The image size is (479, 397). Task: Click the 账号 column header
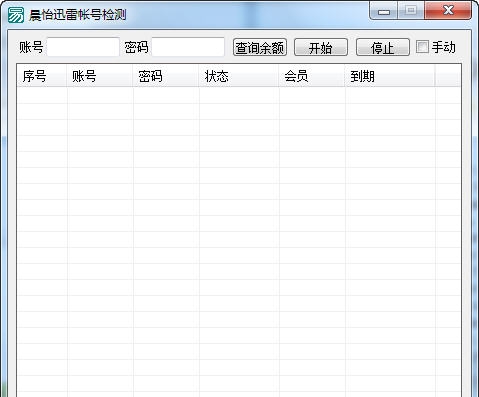click(x=100, y=76)
